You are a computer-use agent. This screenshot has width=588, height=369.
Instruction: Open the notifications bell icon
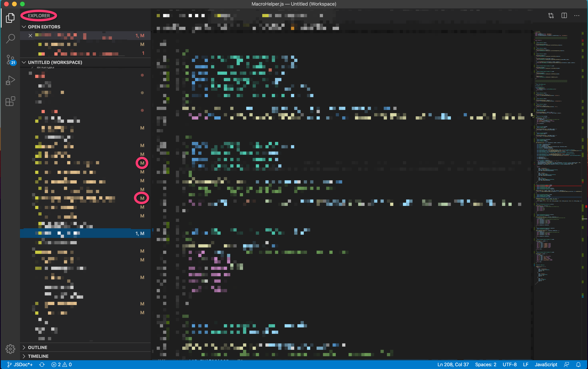578,364
